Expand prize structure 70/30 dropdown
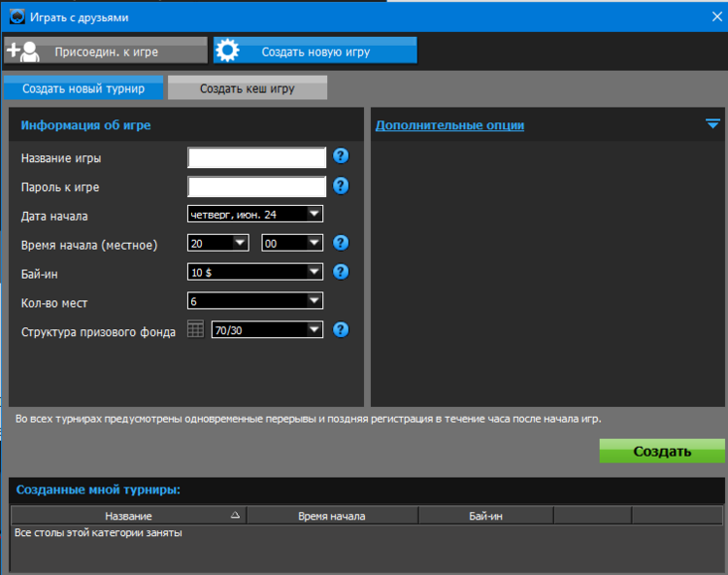 click(266, 330)
